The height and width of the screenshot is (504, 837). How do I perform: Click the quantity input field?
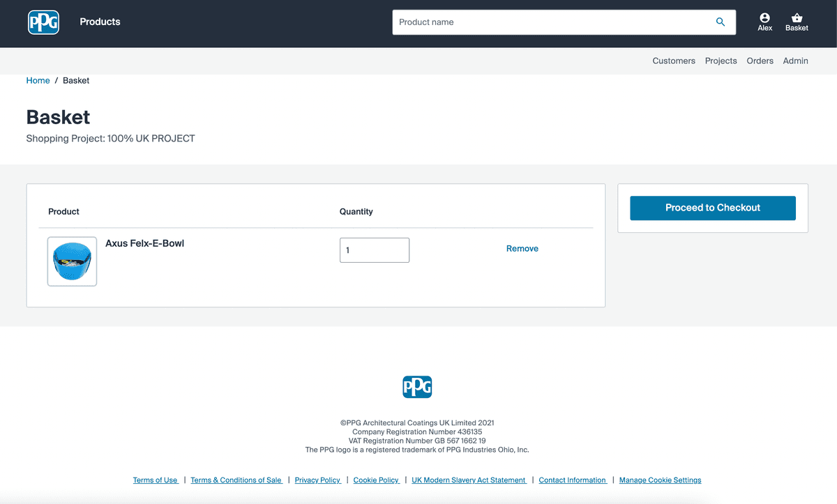(x=374, y=250)
